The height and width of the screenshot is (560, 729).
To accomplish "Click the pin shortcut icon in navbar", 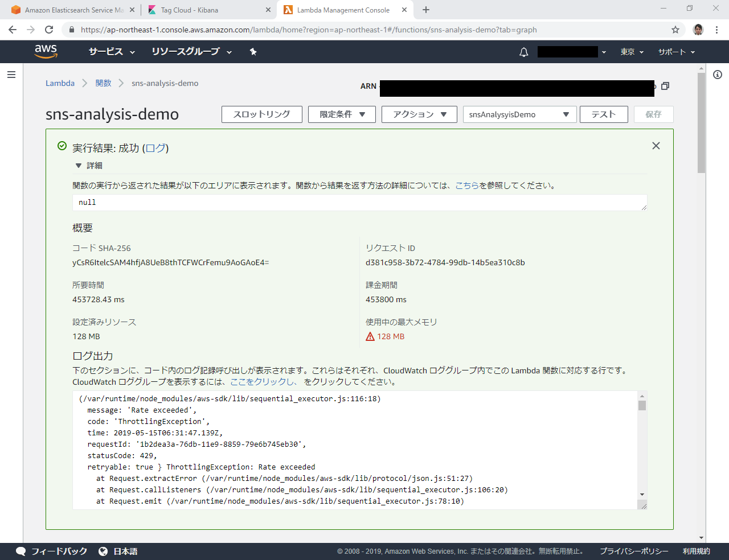I will point(253,52).
